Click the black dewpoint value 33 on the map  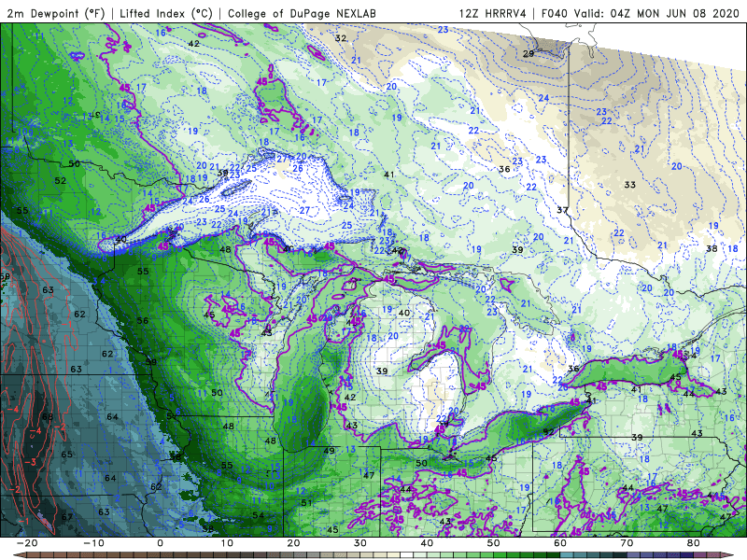(629, 185)
